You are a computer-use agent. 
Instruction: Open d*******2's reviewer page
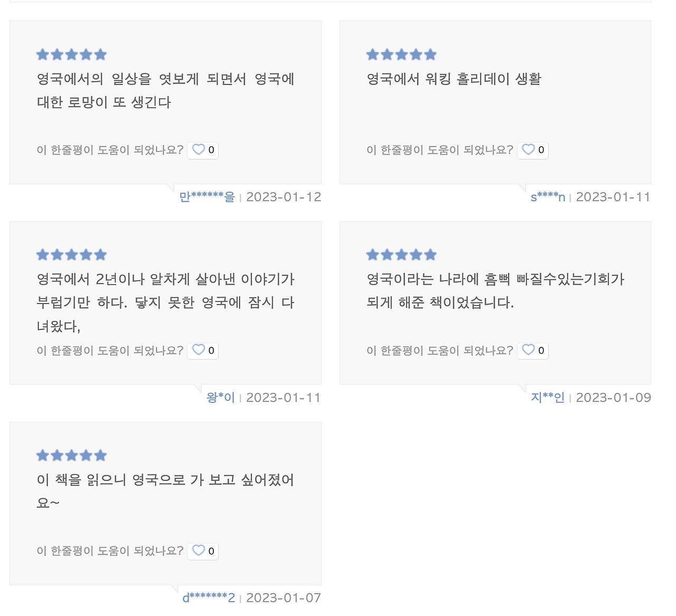click(x=209, y=598)
